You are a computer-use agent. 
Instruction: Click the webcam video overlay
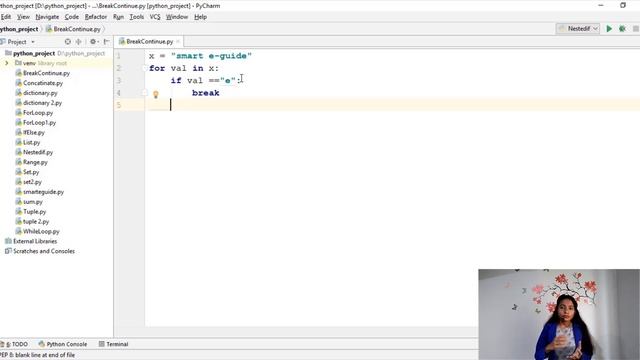(559, 314)
